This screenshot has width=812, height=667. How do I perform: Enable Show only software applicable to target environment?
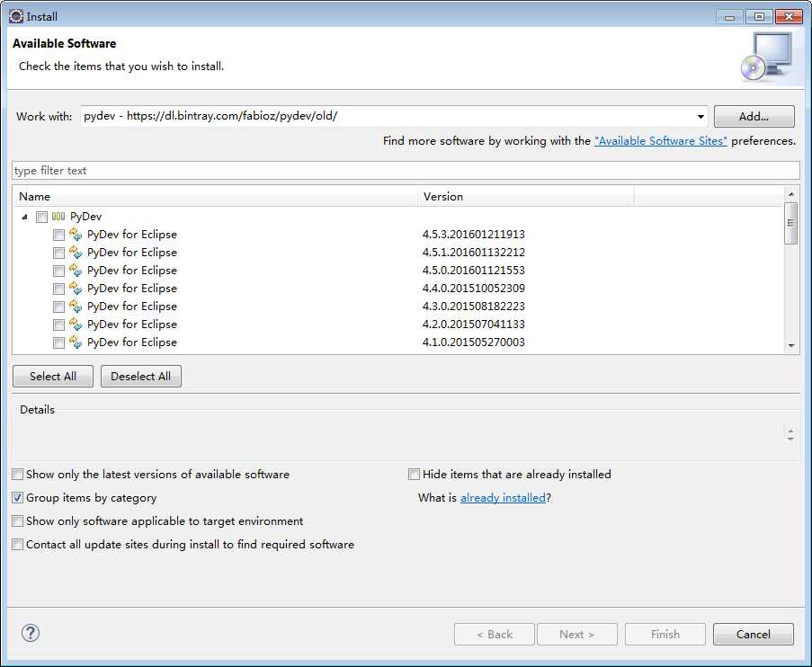pos(18,521)
